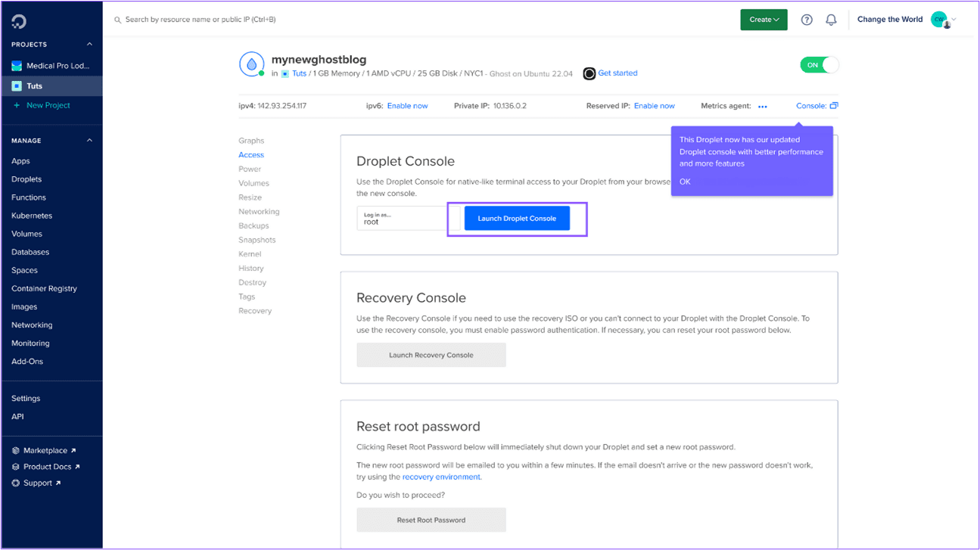Open Databases in the sidebar
980x550 pixels.
click(30, 252)
